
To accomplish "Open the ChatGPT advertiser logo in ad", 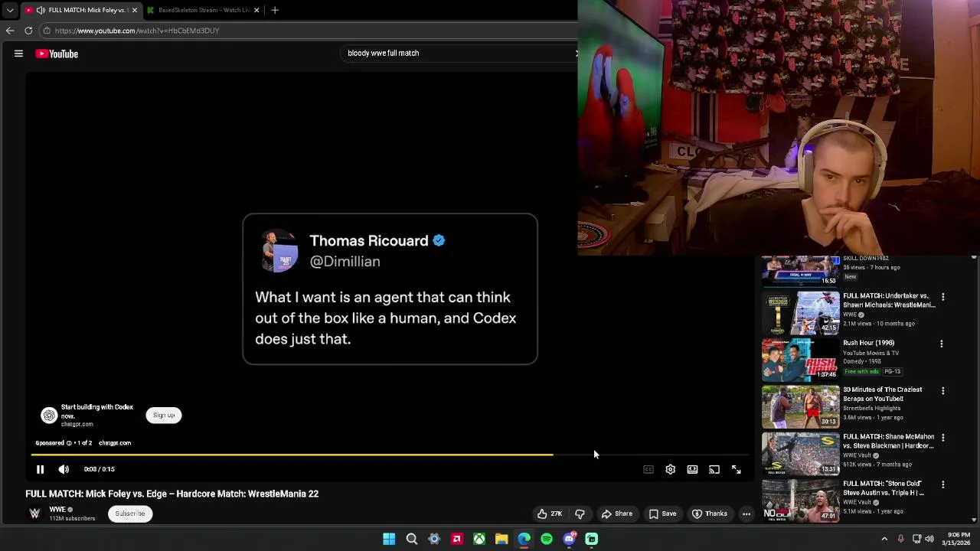I will click(49, 415).
